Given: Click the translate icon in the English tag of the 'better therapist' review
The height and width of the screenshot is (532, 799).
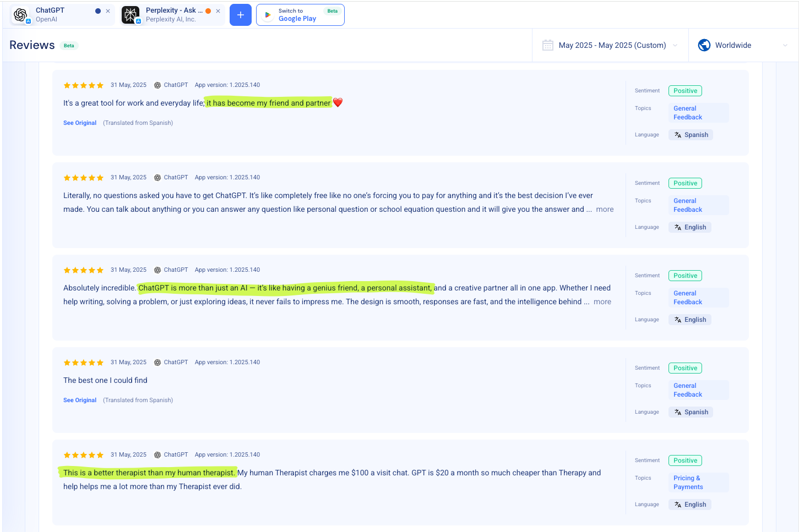Looking at the screenshot, I should click(x=678, y=504).
